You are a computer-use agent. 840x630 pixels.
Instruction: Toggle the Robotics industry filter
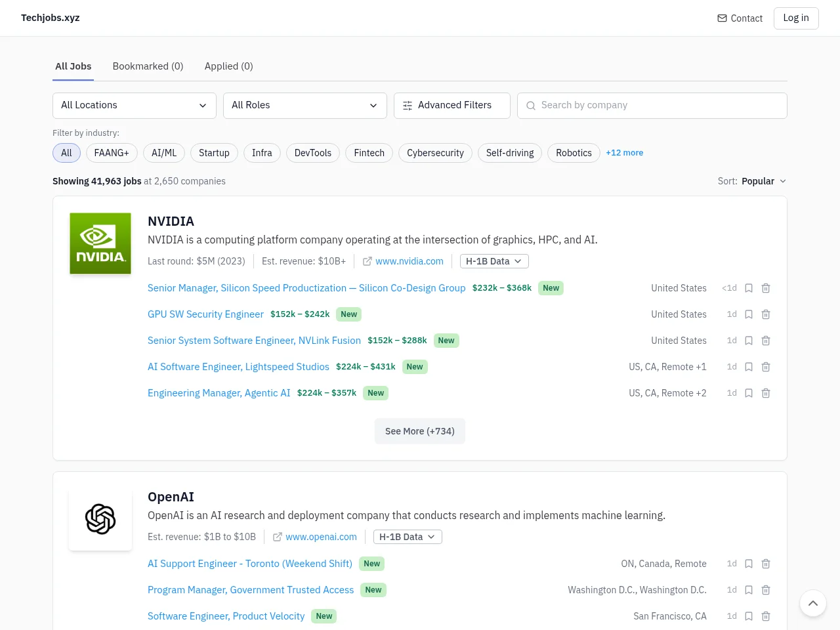click(574, 153)
